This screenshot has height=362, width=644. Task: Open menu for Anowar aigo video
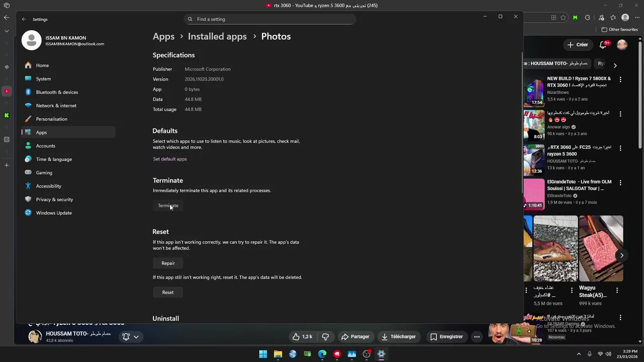click(x=620, y=114)
